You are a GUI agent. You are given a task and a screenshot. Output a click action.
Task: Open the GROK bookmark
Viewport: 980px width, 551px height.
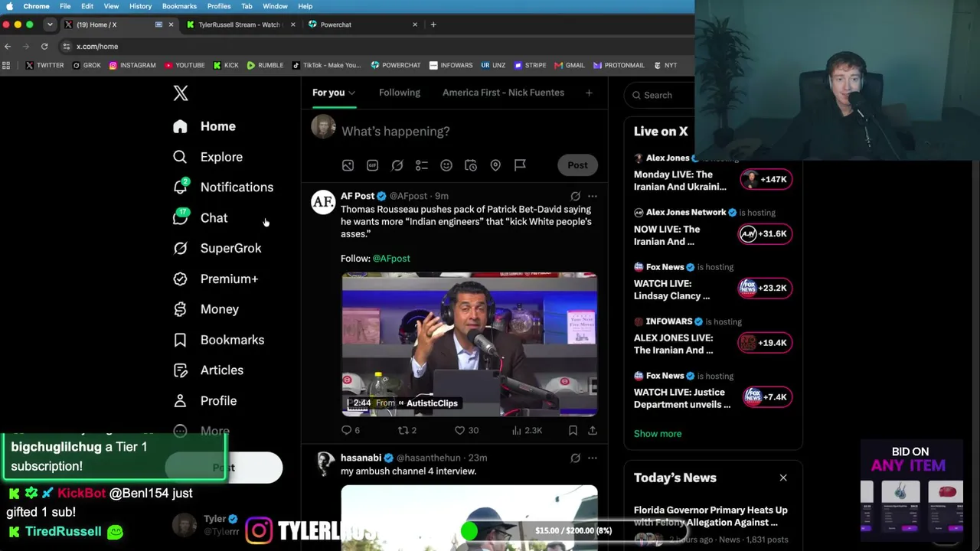(87, 66)
